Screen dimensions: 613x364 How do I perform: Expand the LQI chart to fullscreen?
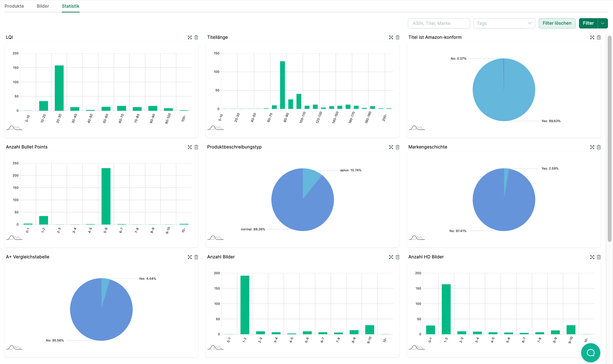190,37
